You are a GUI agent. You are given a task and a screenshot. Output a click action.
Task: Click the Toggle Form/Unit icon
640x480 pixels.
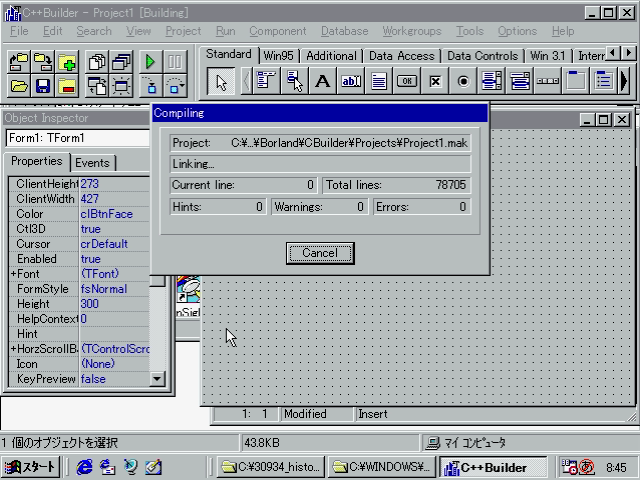click(x=97, y=86)
